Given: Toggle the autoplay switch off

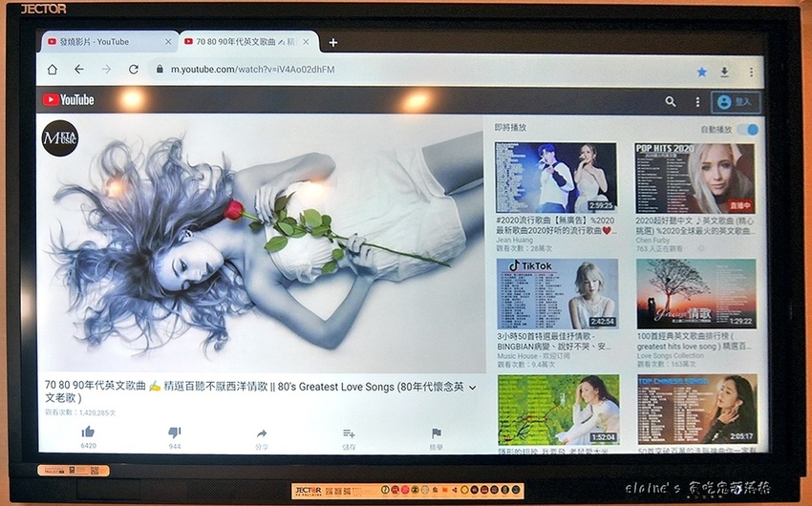Looking at the screenshot, I should tap(750, 129).
